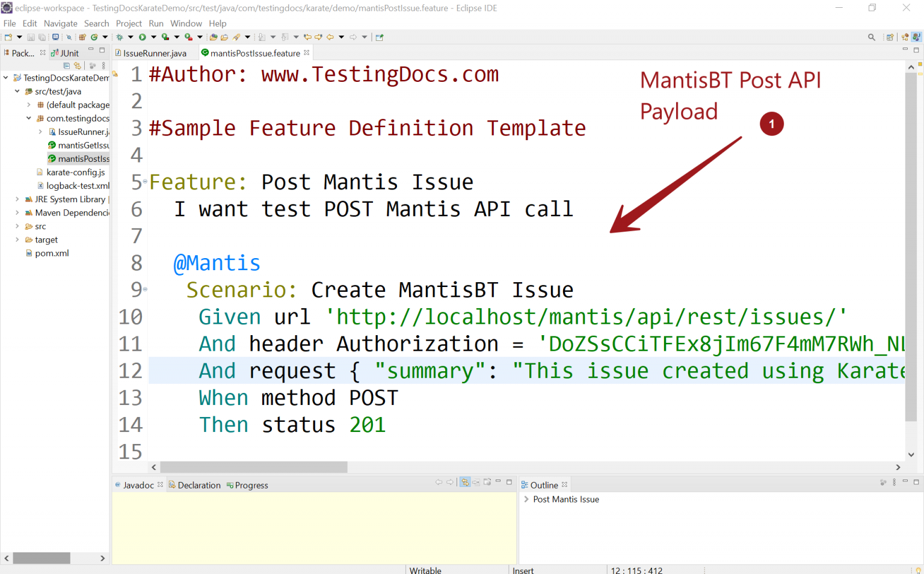Screen dimensions: 924x574
Task: Click Collapse All in Package Explorer
Action: tap(66, 66)
